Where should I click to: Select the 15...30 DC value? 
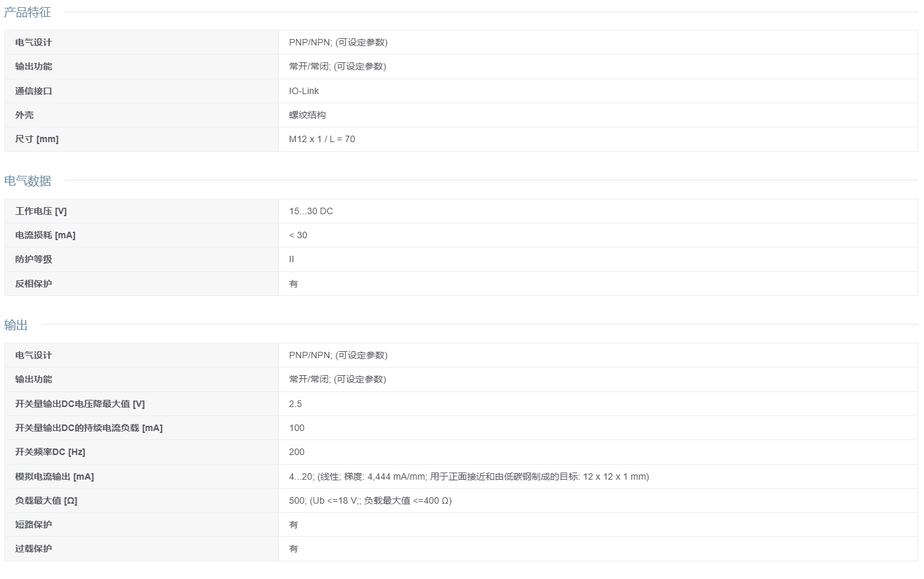pos(311,211)
